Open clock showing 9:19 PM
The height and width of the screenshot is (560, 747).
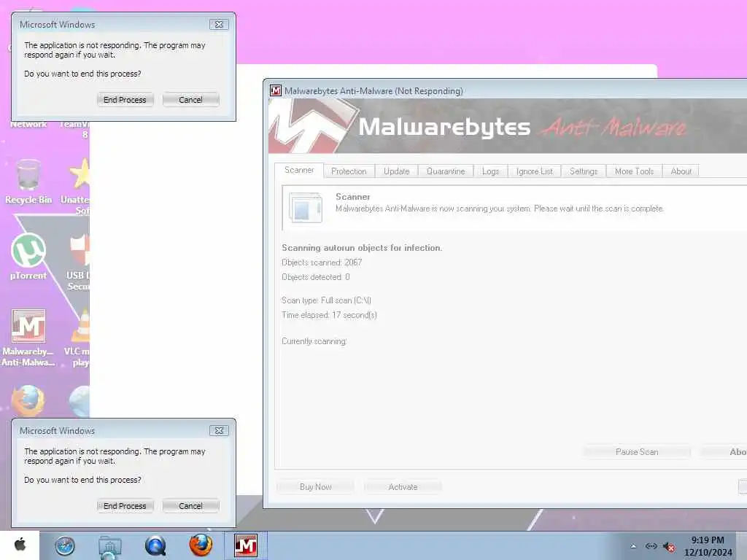point(708,540)
